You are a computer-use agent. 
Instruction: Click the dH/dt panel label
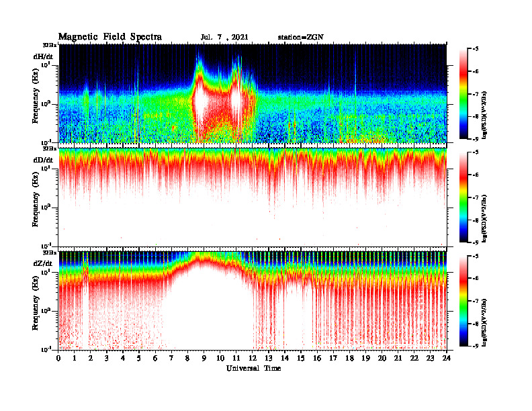tap(43, 56)
